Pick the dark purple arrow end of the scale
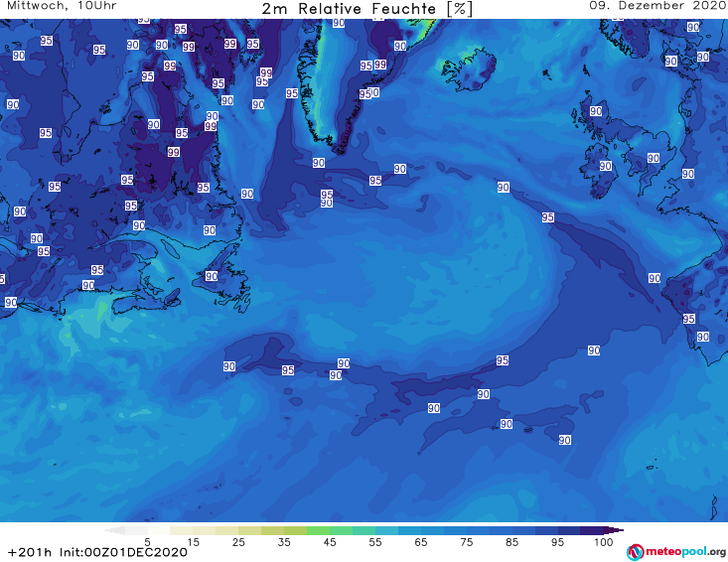This screenshot has height=562, width=728. tap(614, 530)
